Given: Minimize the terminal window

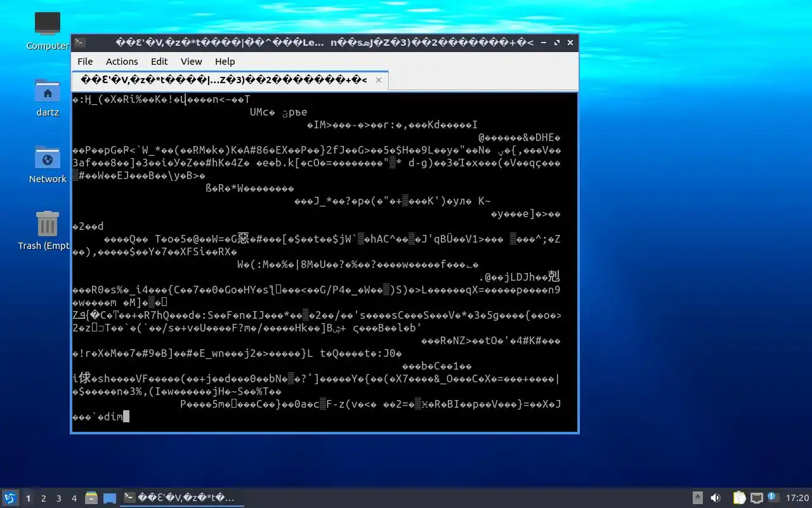Looking at the screenshot, I should pos(543,43).
